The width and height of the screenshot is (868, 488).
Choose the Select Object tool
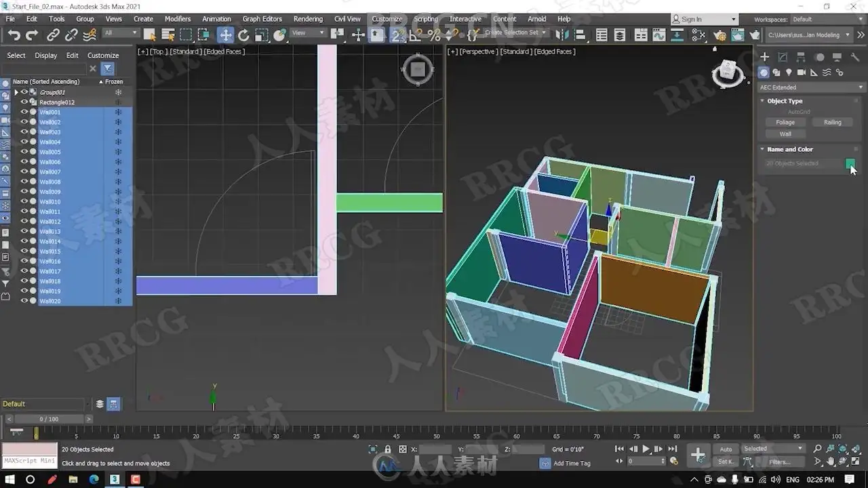pyautogui.click(x=150, y=35)
